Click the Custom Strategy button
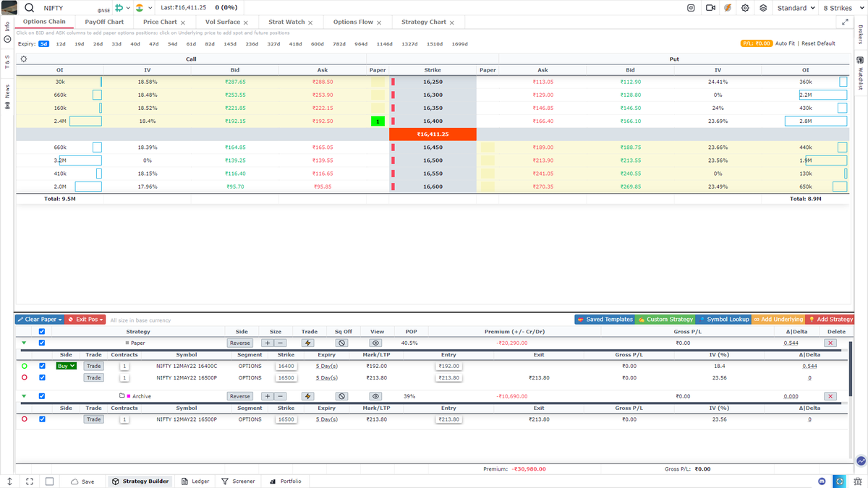Image resolution: width=868 pixels, height=488 pixels. tap(665, 319)
